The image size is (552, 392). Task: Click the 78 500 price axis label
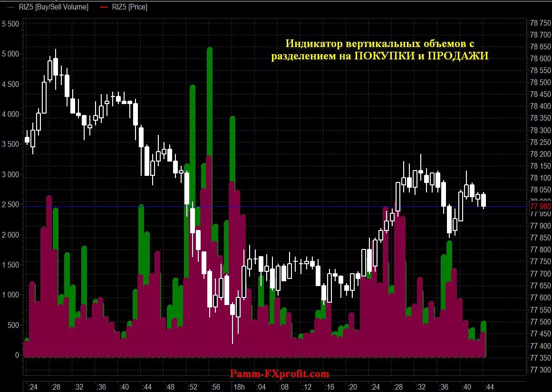point(541,82)
